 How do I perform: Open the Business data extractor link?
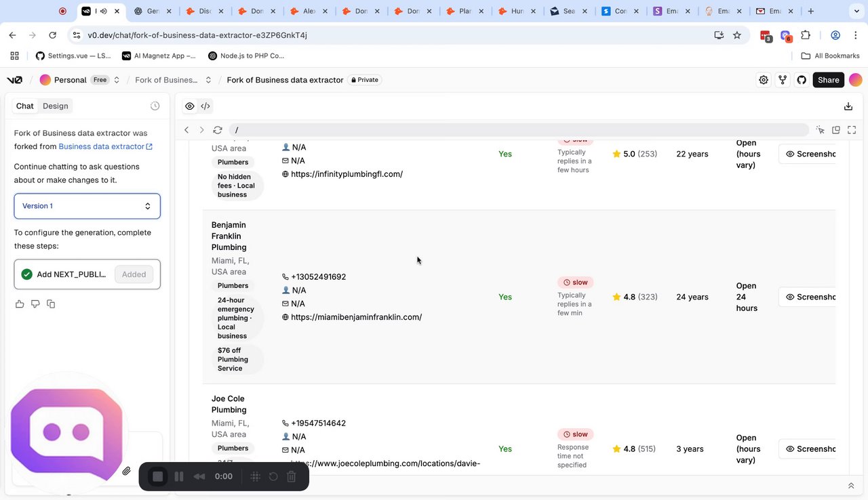(106, 146)
